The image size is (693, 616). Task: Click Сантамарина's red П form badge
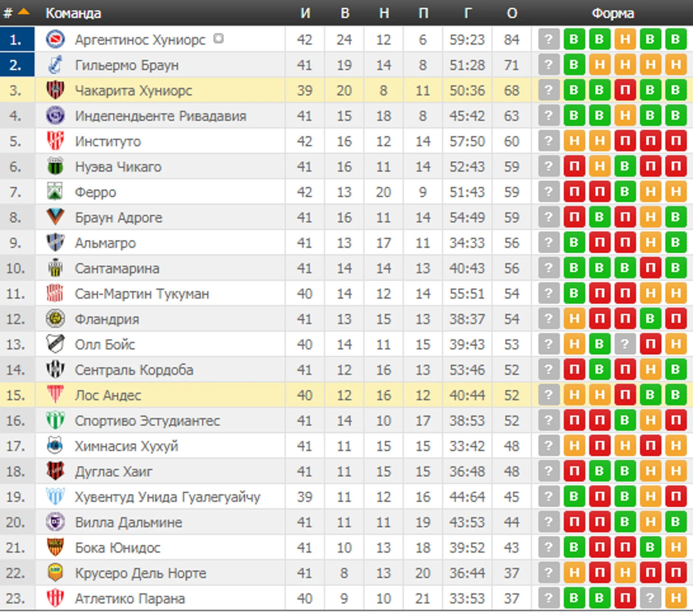650,268
